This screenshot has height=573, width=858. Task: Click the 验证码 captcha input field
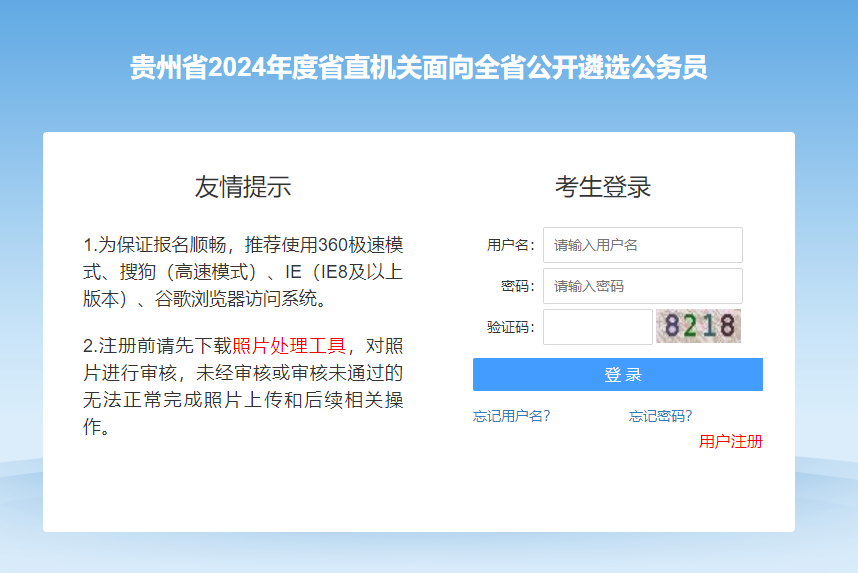point(597,327)
